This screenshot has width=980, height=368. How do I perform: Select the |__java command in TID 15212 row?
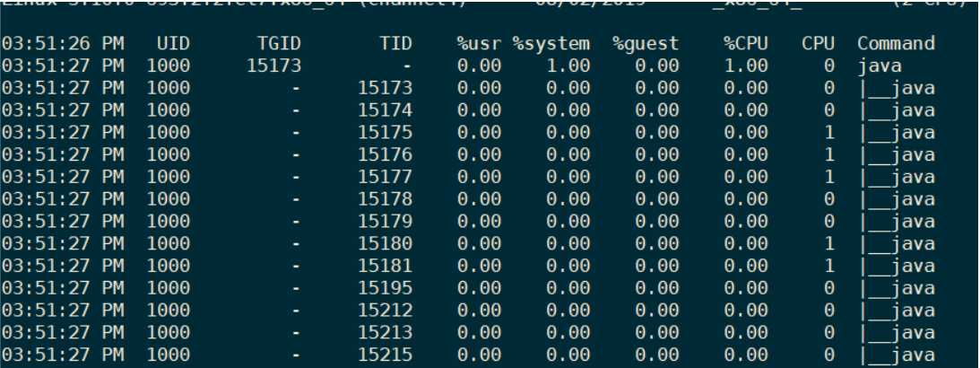pos(897,311)
